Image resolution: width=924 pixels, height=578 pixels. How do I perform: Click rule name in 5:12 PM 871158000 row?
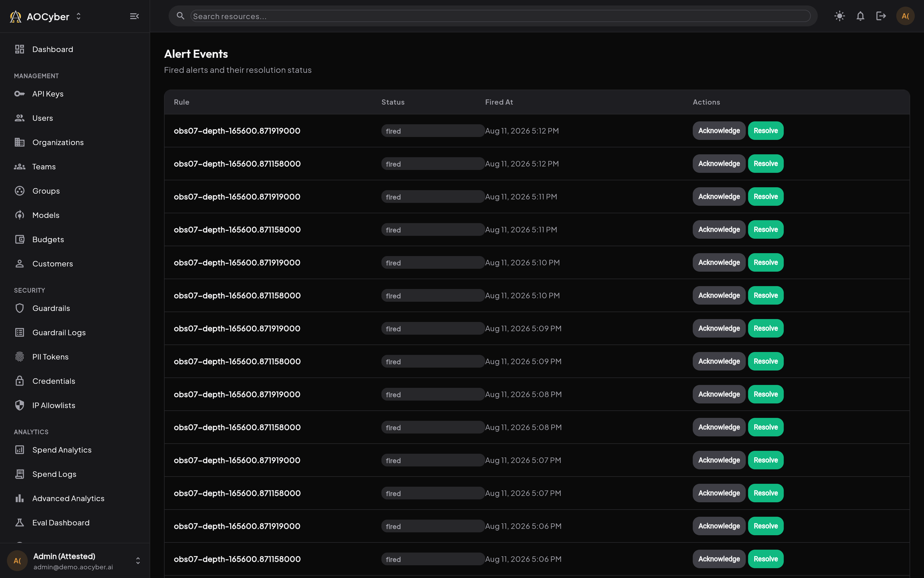click(x=237, y=164)
